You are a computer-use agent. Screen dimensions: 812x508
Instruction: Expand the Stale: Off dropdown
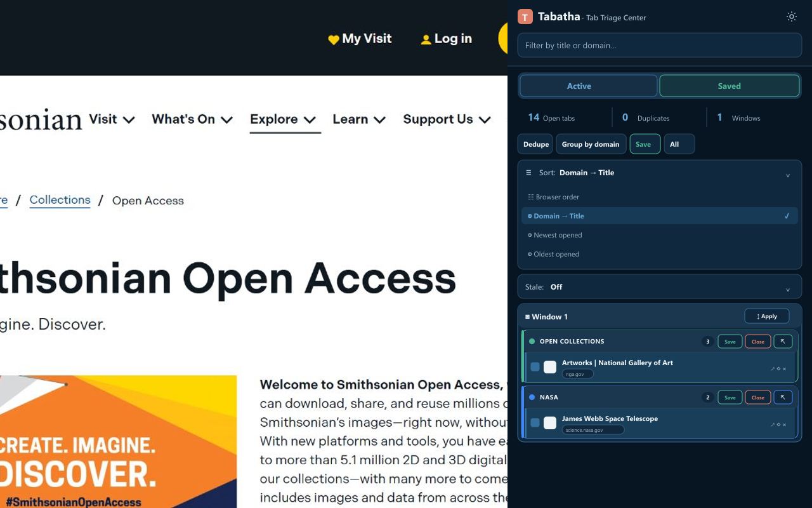coord(660,287)
